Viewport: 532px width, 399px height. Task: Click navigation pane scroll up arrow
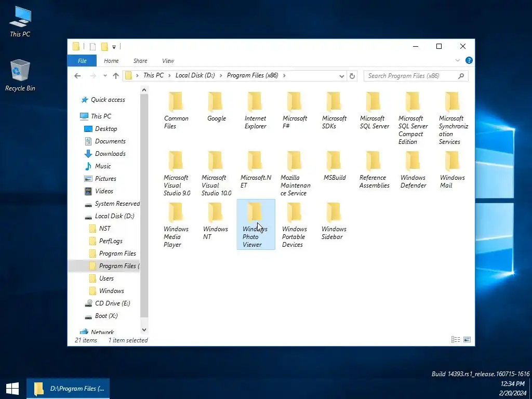[x=144, y=90]
